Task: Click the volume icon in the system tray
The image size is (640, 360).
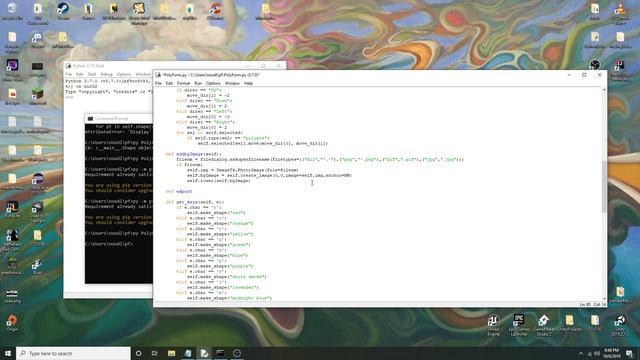Action: [x=597, y=353]
